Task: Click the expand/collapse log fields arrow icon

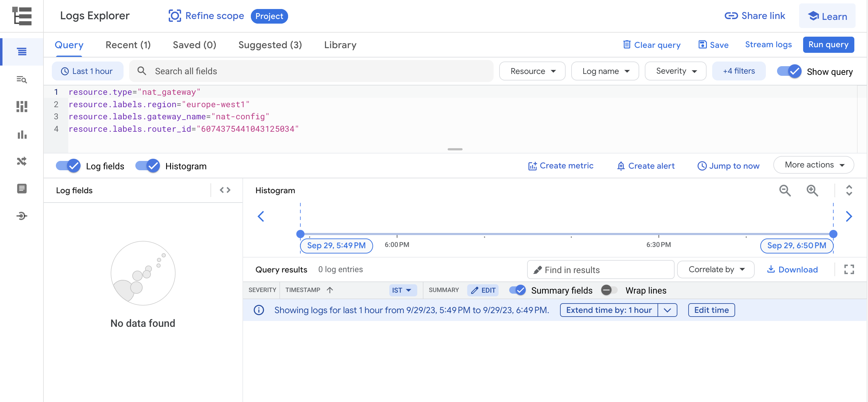Action: (226, 190)
